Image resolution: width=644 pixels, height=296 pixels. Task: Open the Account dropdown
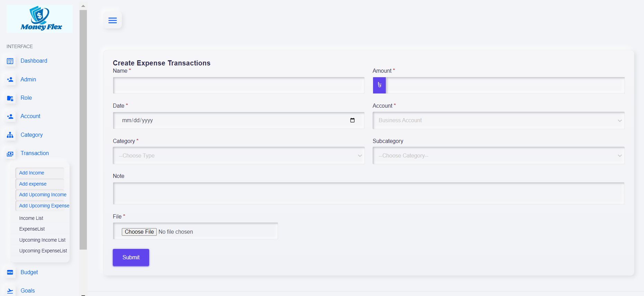click(498, 120)
